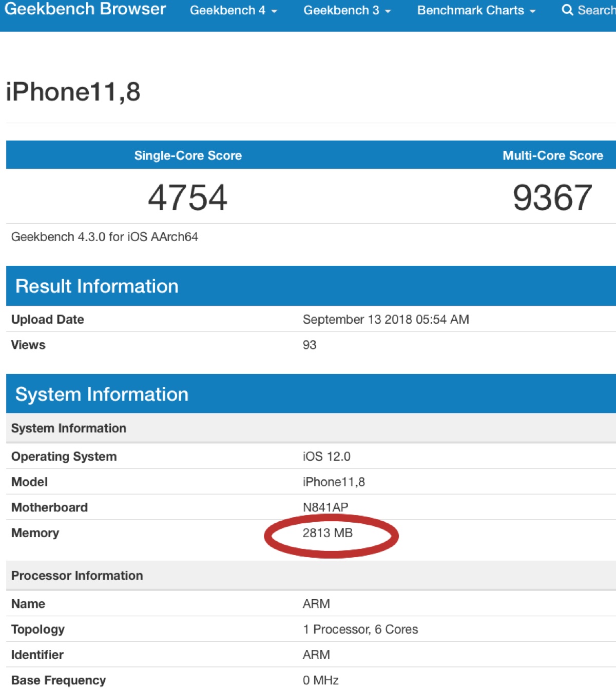Open the Geekbench 4 dropdown menu
Image resolution: width=616 pixels, height=690 pixels.
(x=233, y=10)
